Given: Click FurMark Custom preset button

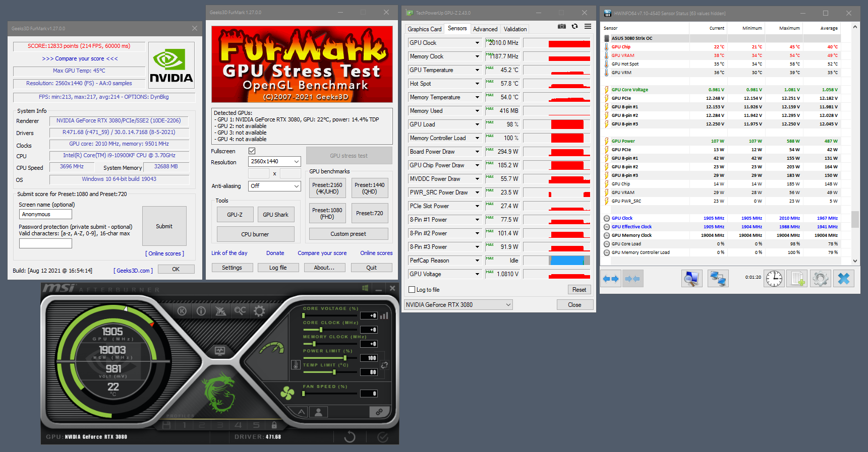Looking at the screenshot, I should click(349, 234).
